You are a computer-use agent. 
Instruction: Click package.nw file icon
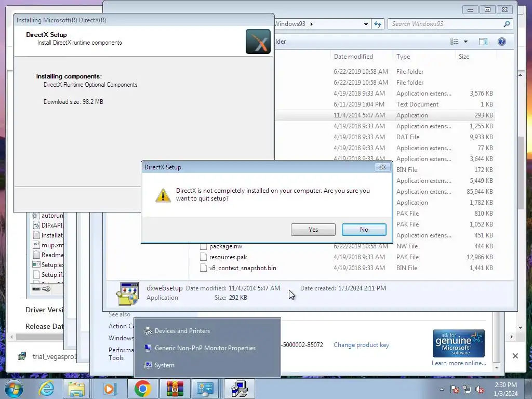point(203,246)
